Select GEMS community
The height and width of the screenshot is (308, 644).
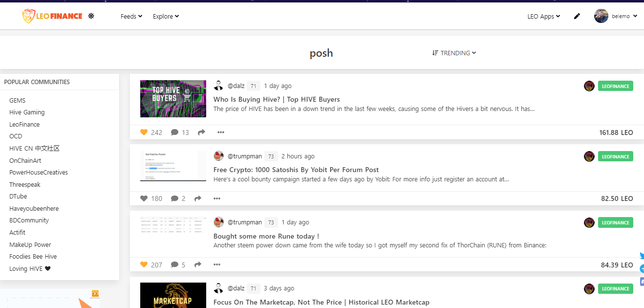[17, 100]
